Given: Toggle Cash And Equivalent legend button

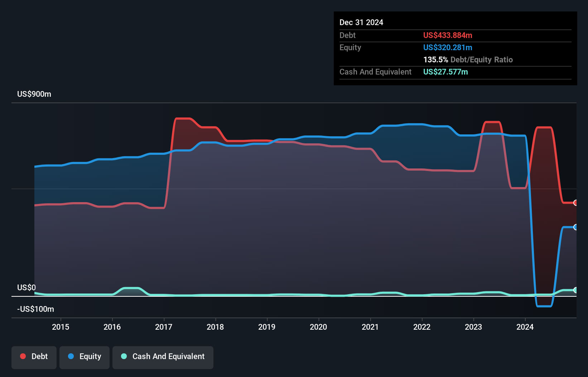Looking at the screenshot, I should pos(163,357).
